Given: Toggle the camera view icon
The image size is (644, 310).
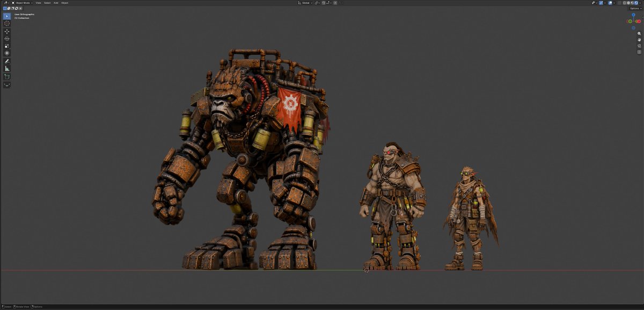Looking at the screenshot, I should 639,46.
